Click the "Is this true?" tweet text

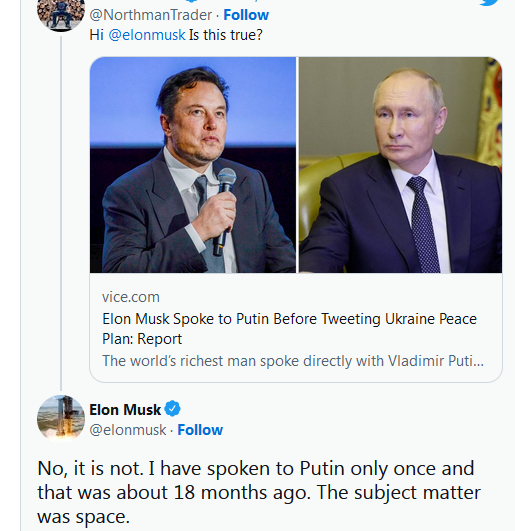click(226, 35)
